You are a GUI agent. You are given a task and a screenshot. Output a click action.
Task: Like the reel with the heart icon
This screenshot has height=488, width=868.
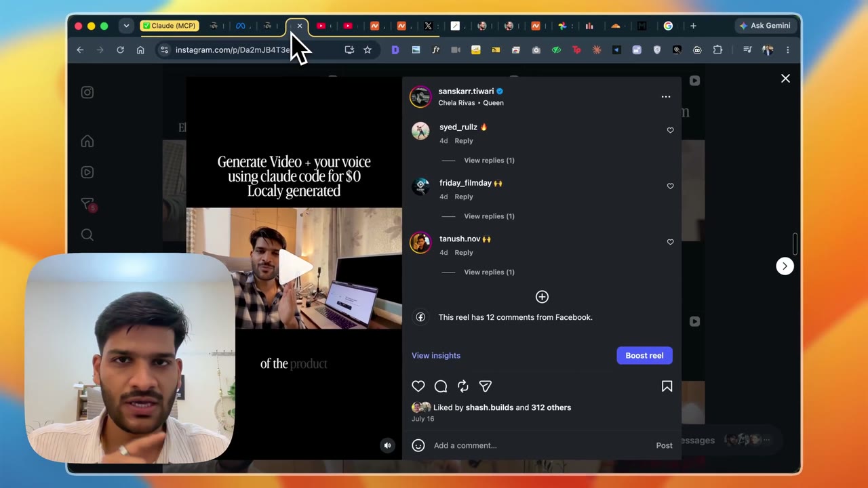point(418,386)
